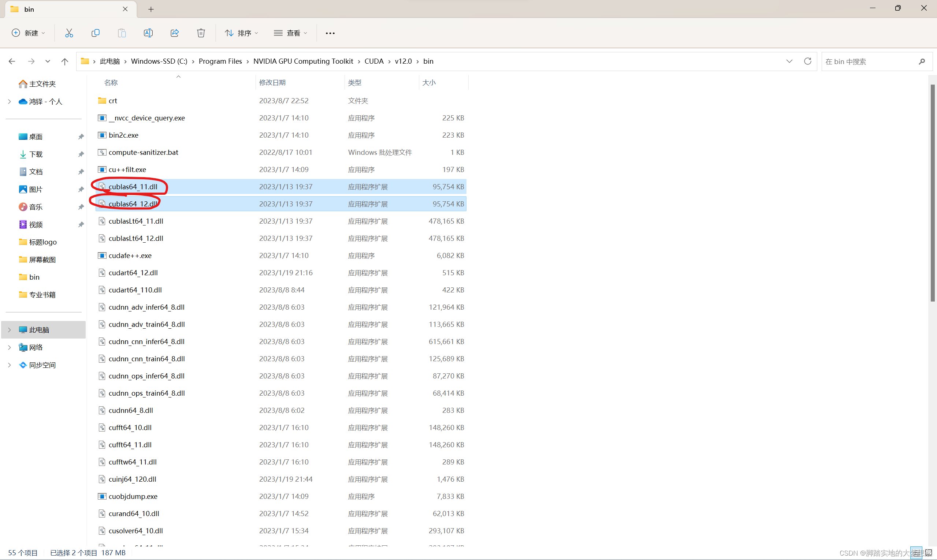
Task: Click the Delete trash icon
Action: [x=201, y=33]
